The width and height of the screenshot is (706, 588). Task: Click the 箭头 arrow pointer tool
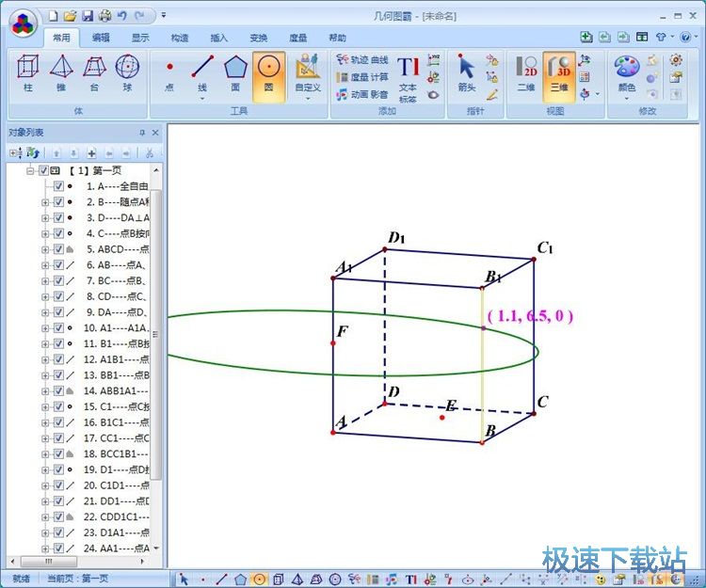click(466, 73)
